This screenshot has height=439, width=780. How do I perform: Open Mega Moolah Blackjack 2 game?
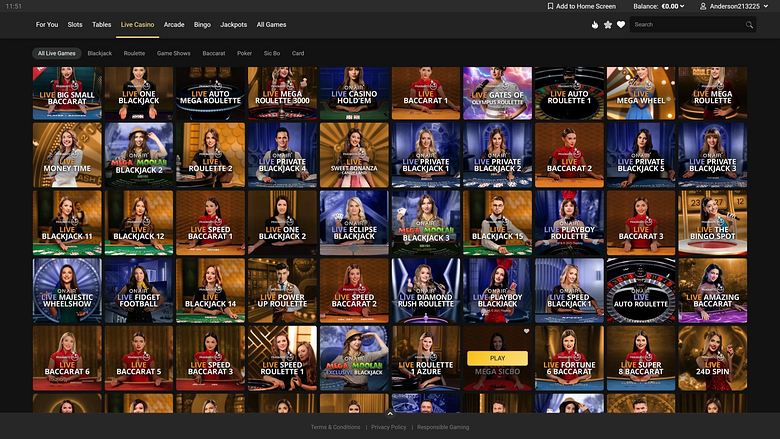pyautogui.click(x=139, y=155)
